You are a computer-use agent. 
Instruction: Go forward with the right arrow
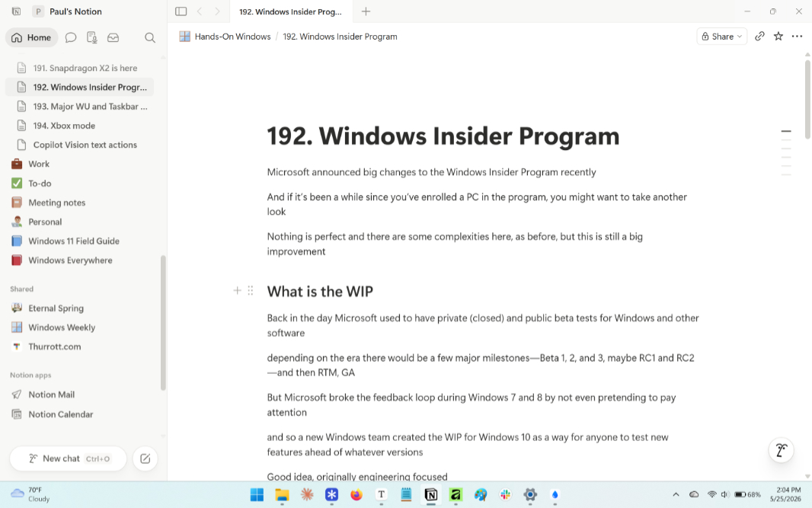tap(217, 11)
